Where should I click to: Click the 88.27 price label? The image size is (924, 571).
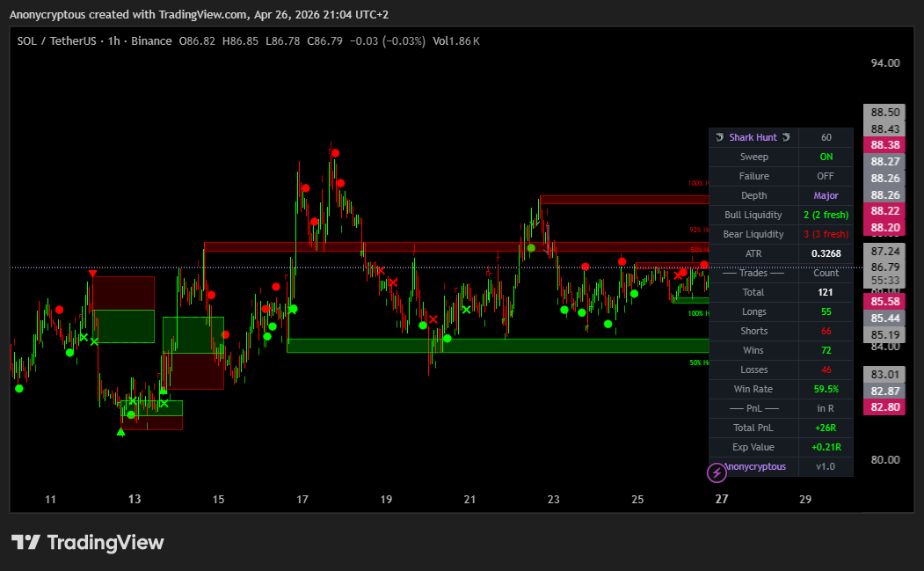coord(884,162)
